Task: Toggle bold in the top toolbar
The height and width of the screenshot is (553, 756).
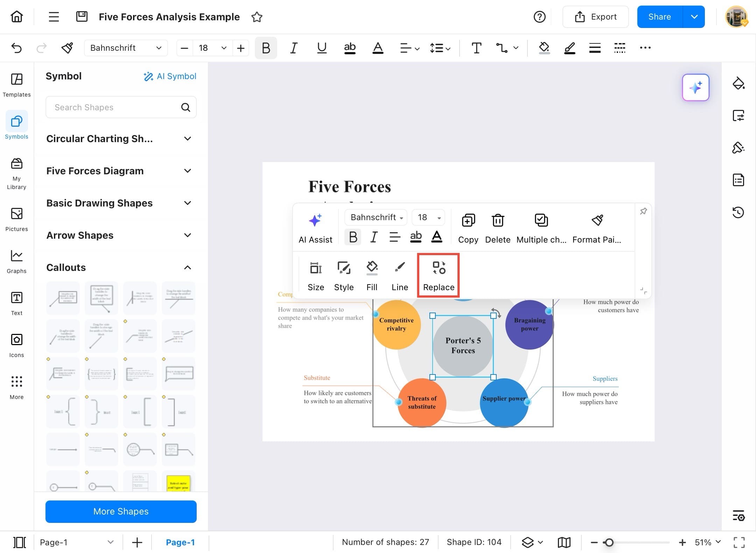Action: pos(266,48)
